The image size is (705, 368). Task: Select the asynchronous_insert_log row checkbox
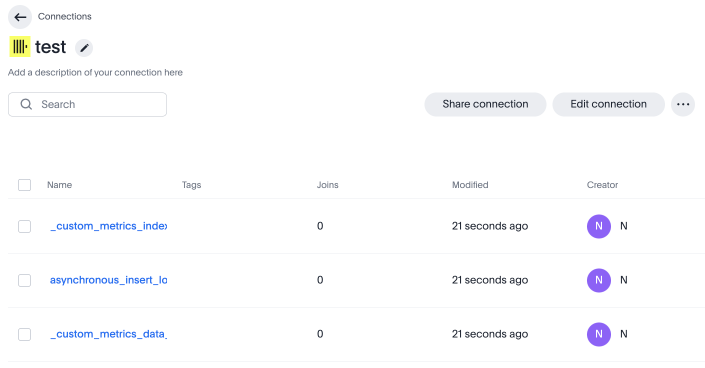click(24, 280)
